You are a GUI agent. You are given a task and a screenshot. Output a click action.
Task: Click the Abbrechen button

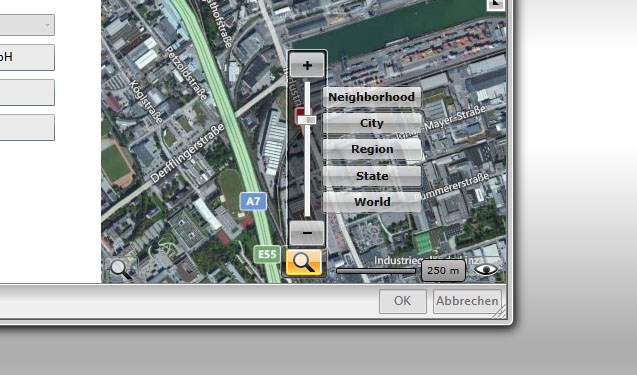(467, 301)
